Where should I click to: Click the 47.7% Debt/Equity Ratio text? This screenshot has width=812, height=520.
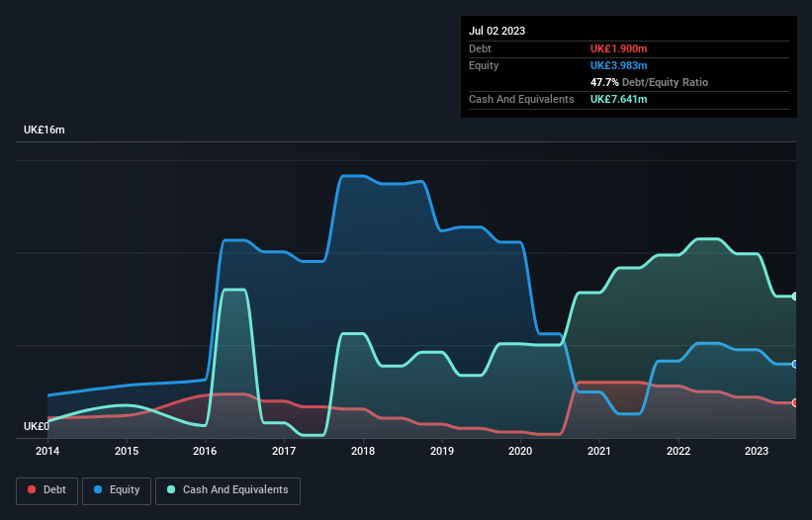coord(650,82)
